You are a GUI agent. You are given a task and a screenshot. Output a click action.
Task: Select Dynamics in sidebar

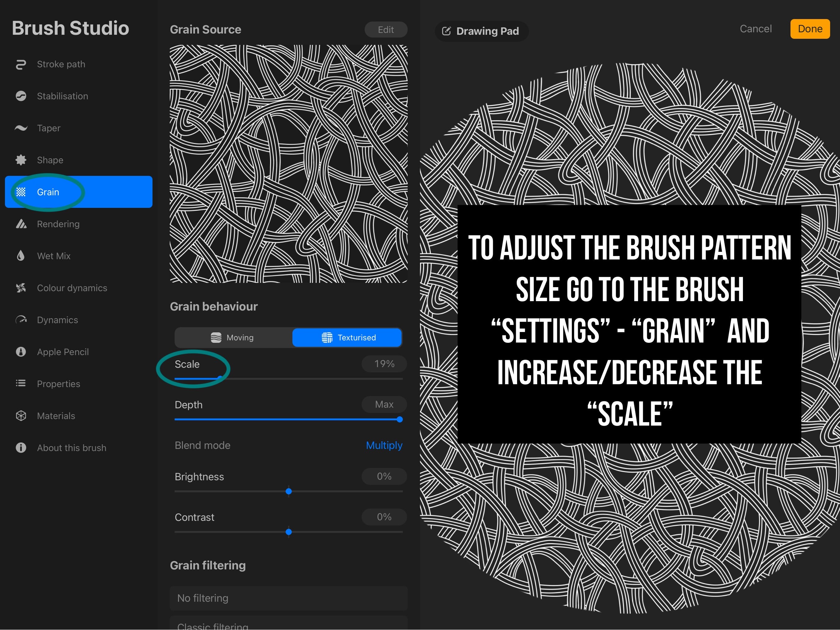pos(79,320)
